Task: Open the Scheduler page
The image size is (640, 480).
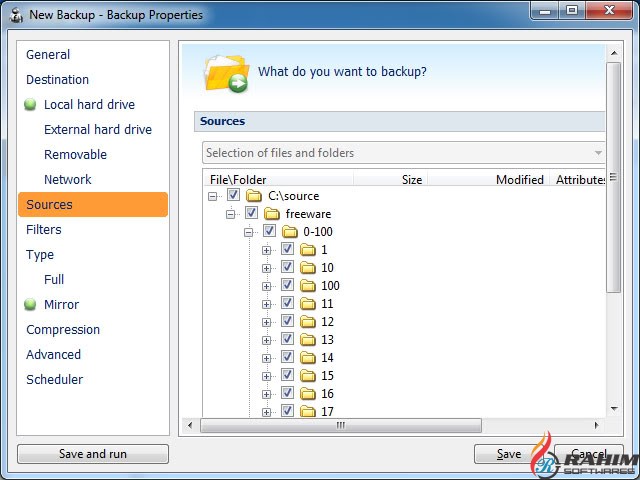Action: coord(54,380)
